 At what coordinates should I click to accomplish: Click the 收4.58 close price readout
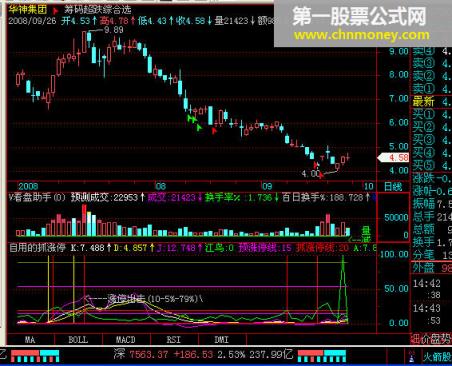coord(194,21)
